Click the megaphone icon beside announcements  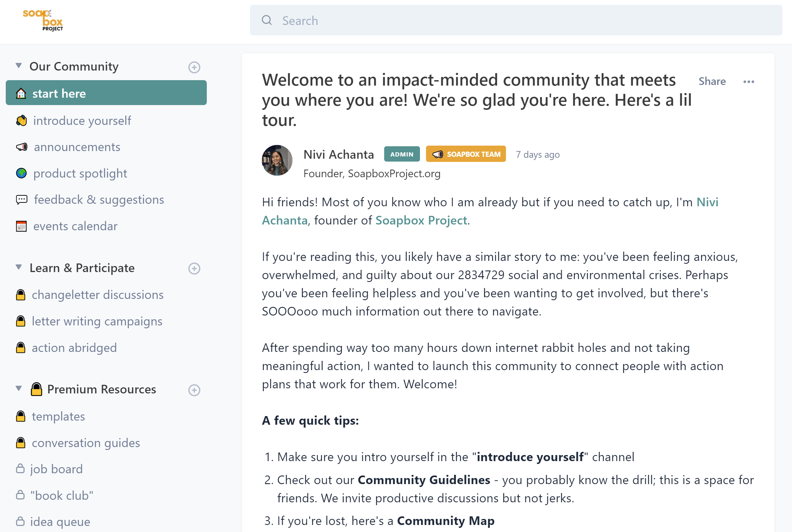pyautogui.click(x=22, y=147)
